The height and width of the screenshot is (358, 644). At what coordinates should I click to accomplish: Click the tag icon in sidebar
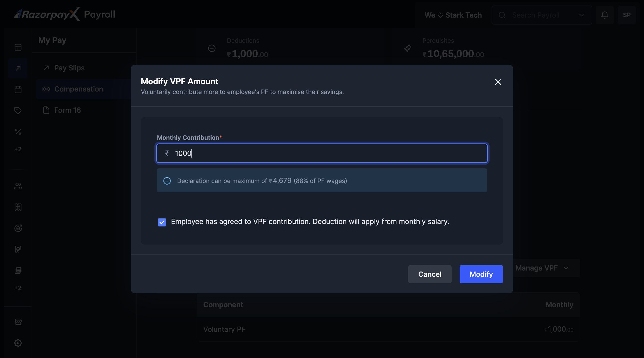[18, 111]
